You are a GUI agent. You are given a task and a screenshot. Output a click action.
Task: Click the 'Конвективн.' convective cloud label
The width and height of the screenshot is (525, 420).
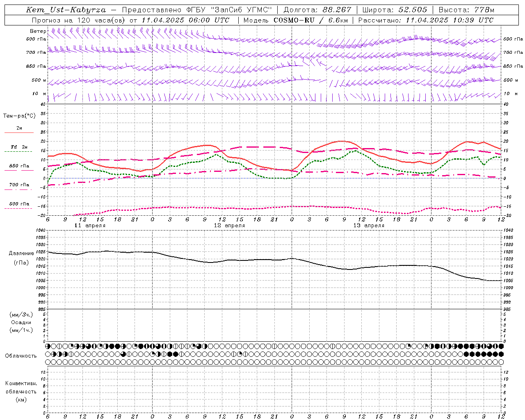21,383
